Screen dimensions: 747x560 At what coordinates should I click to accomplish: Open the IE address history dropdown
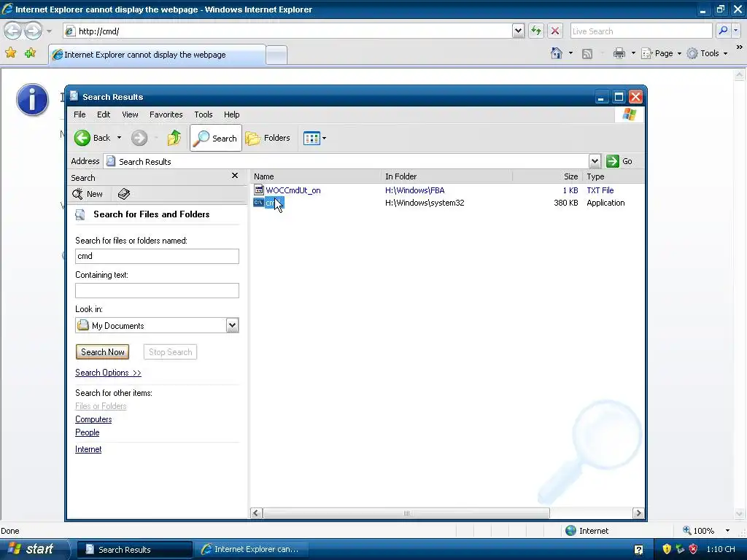tap(519, 31)
